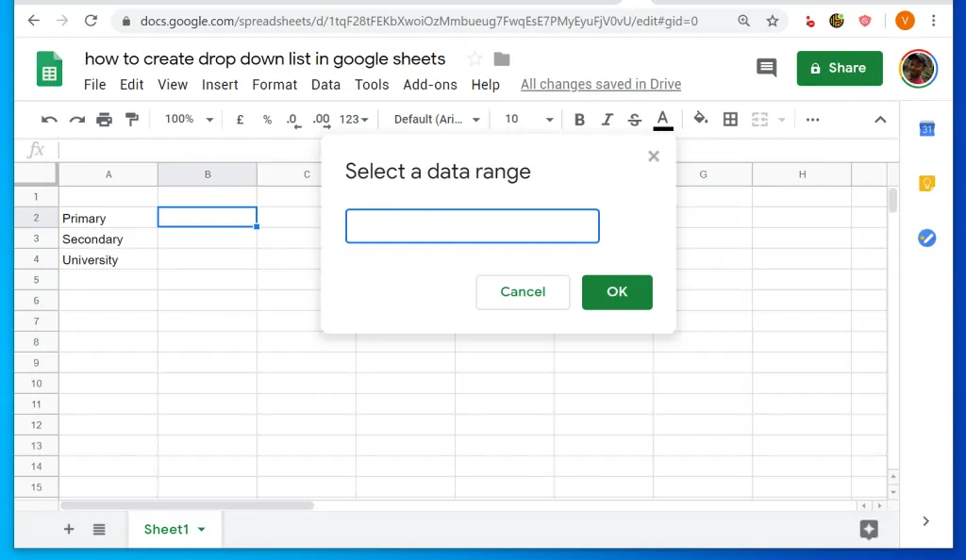966x560 pixels.
Task: Click the Google Sheets home icon
Action: point(48,68)
